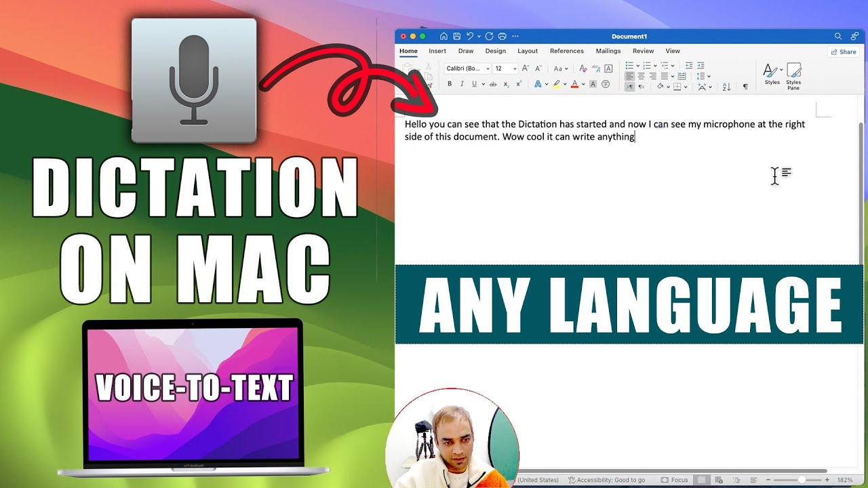Apply red font color

click(574, 84)
